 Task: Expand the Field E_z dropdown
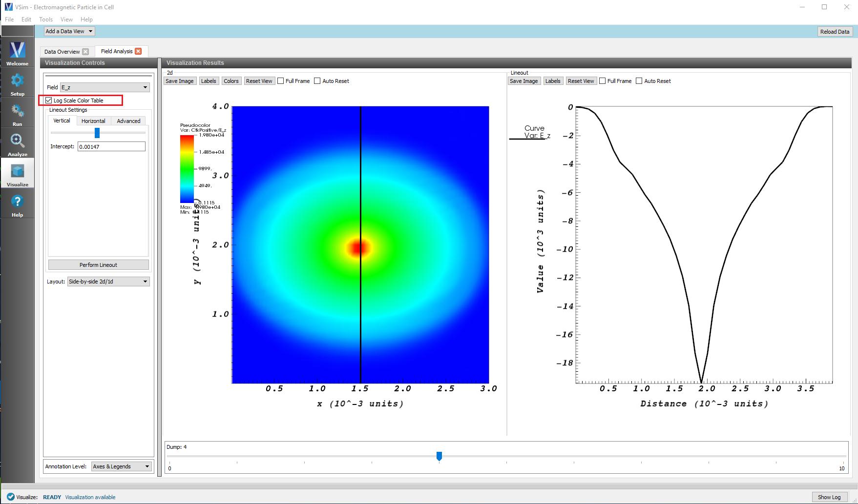coord(105,87)
